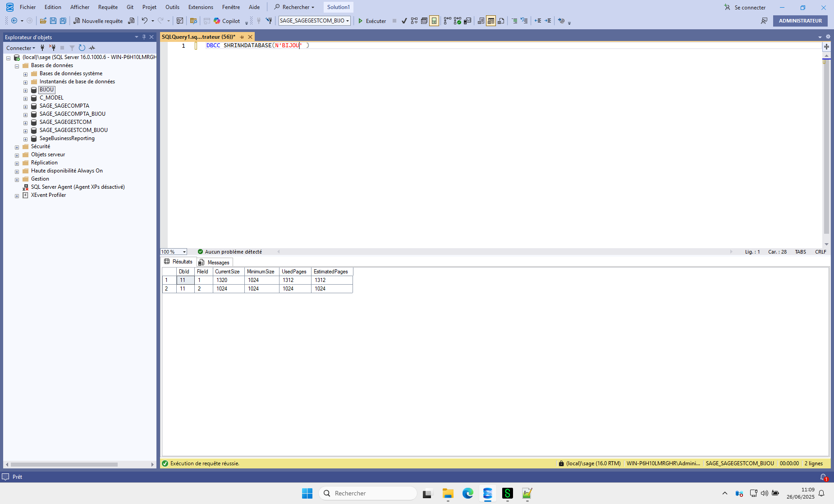Click the Include Actual Execution Plan icon
Screen dimensions: 834x504
coord(448,21)
